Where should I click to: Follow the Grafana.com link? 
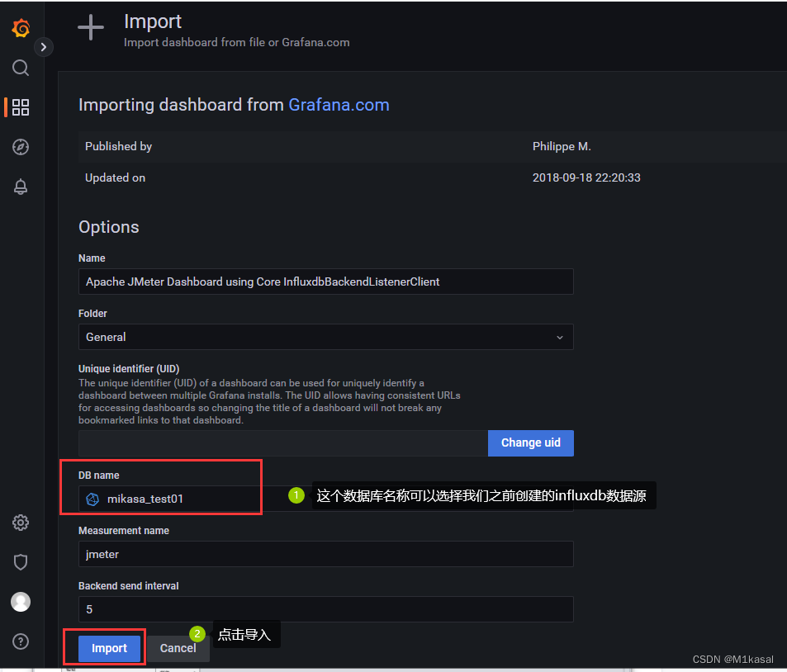pyautogui.click(x=339, y=105)
